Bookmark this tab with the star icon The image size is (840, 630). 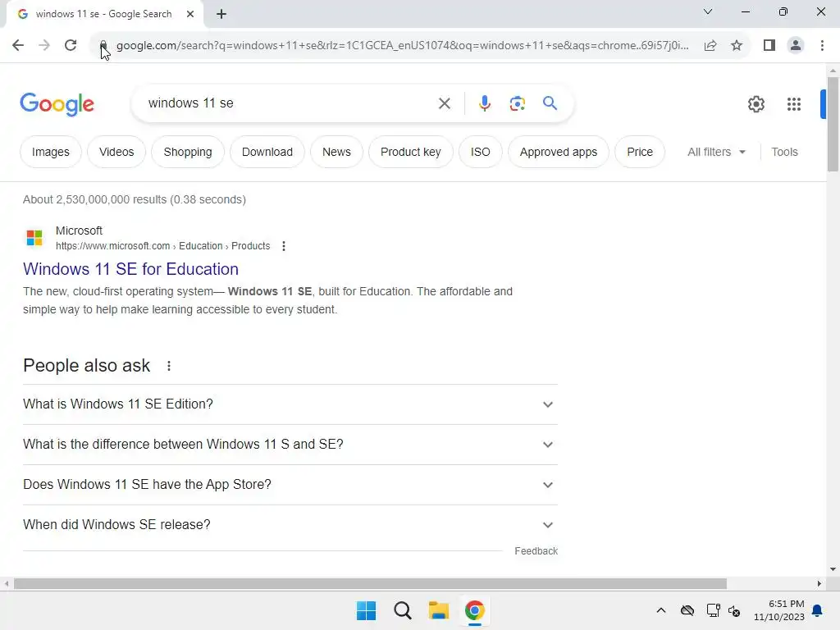tap(737, 46)
